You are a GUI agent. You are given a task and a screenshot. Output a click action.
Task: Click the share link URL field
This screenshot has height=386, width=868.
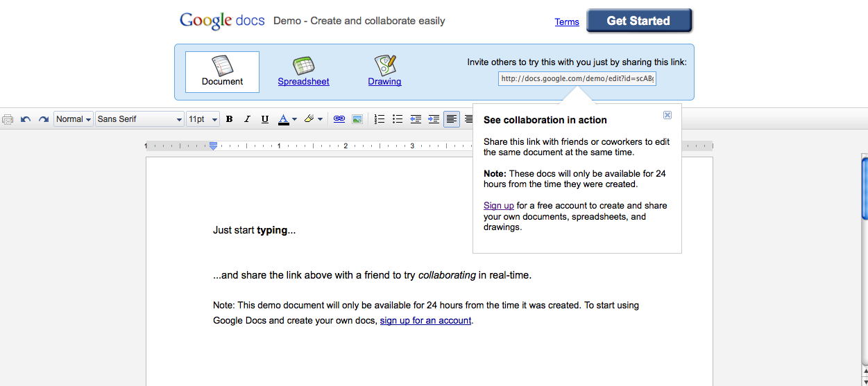[577, 78]
